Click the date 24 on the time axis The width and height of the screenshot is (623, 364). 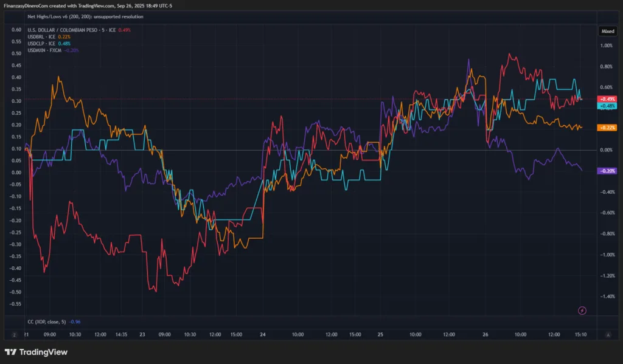(x=262, y=334)
